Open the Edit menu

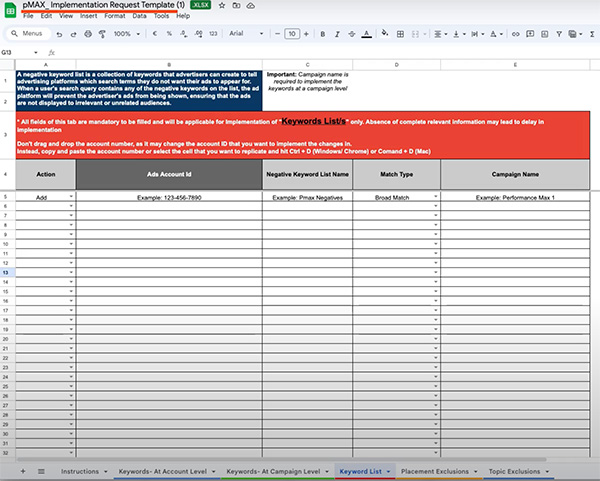coord(46,16)
